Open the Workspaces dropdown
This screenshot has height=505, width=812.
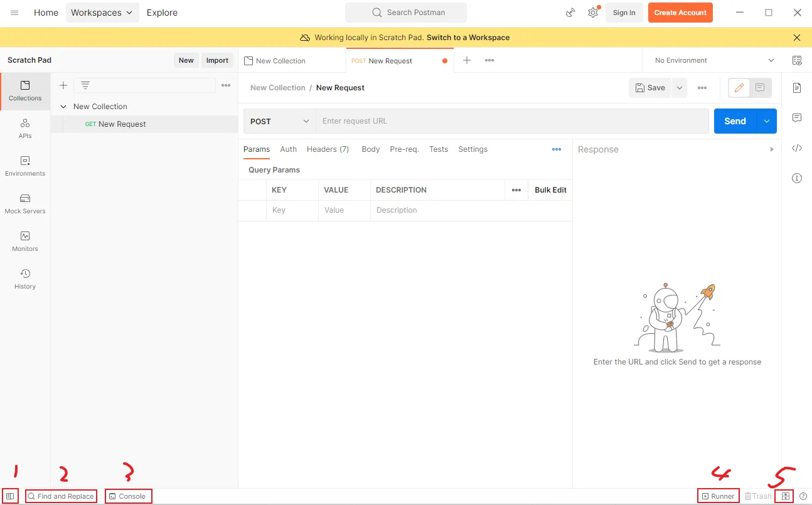[x=102, y=13]
